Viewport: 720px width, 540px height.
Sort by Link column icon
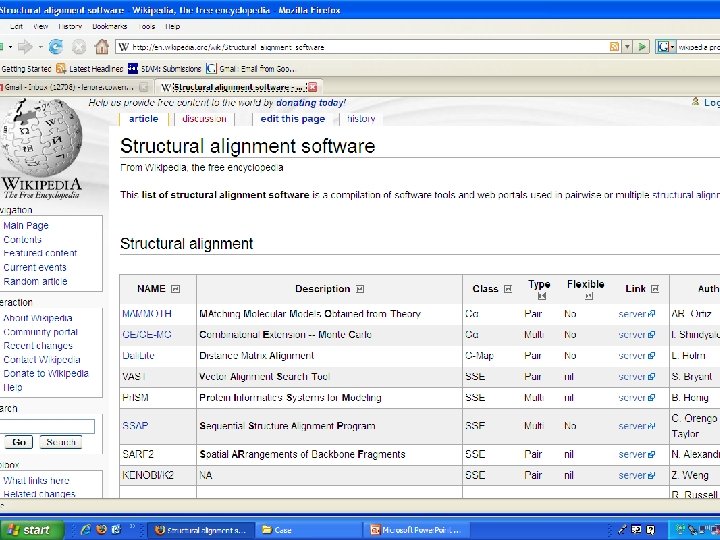click(655, 289)
